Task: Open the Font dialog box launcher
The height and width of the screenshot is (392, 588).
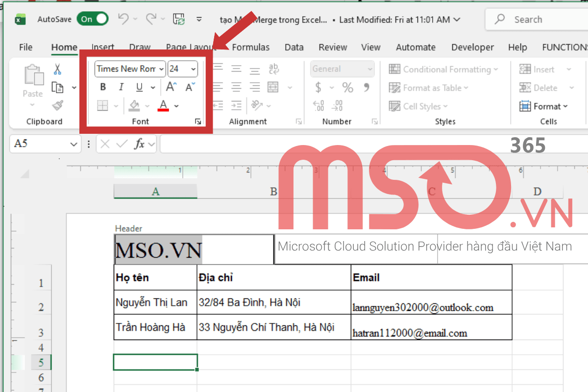Action: (x=197, y=121)
